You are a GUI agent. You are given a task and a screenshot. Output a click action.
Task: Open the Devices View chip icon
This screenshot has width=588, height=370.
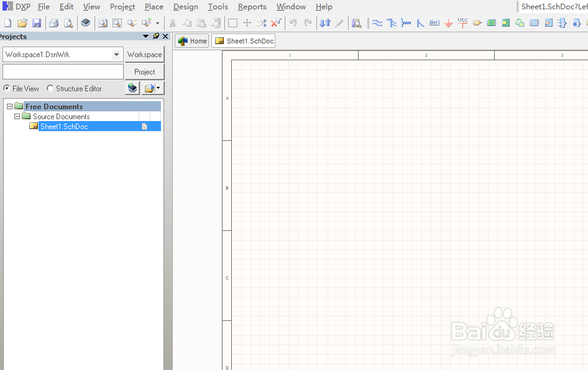pyautogui.click(x=86, y=23)
